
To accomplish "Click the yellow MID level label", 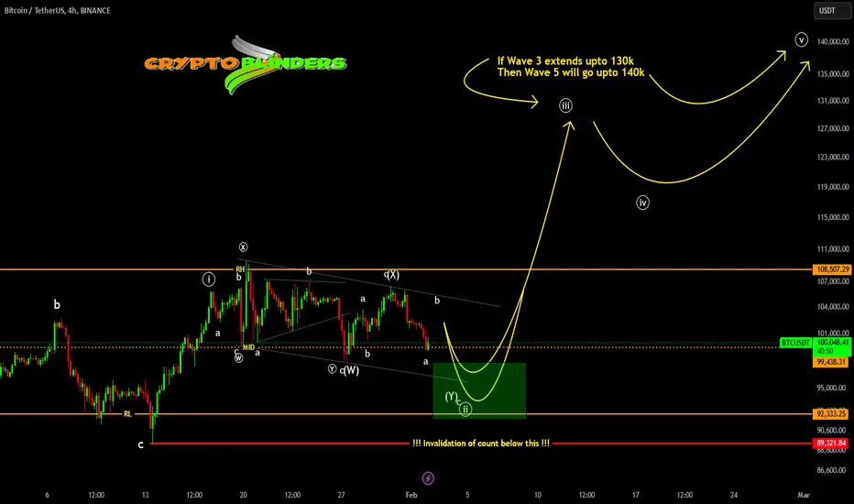I will click(248, 347).
